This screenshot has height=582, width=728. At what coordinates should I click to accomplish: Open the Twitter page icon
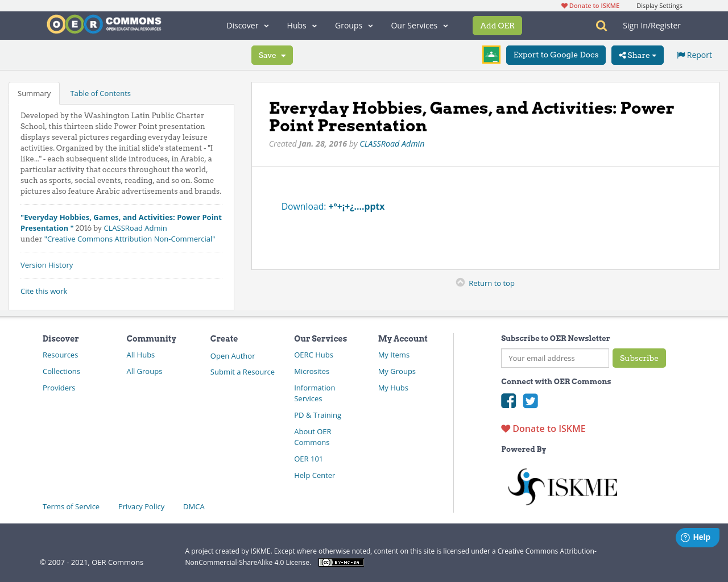[531, 401]
